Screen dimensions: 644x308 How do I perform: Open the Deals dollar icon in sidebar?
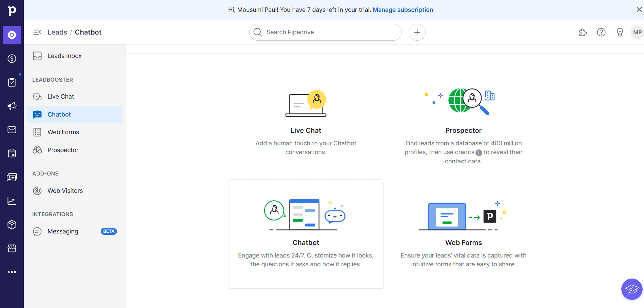pyautogui.click(x=12, y=59)
